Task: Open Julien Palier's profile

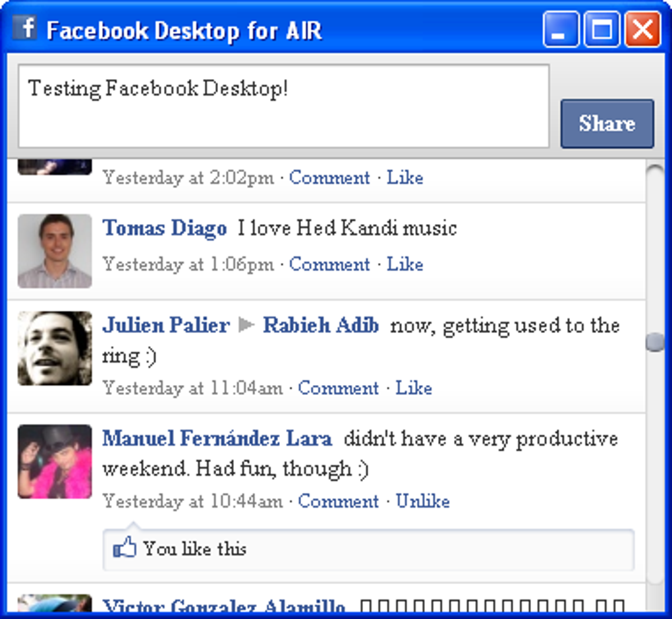Action: tap(164, 325)
